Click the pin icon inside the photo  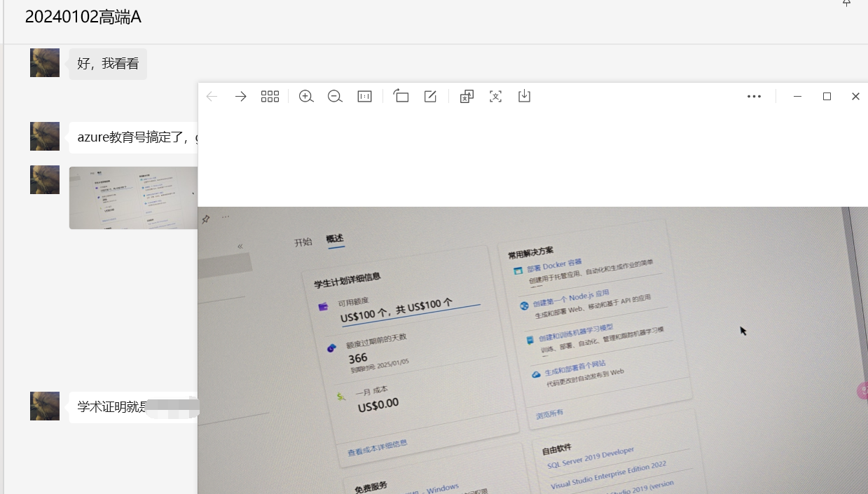tap(205, 219)
